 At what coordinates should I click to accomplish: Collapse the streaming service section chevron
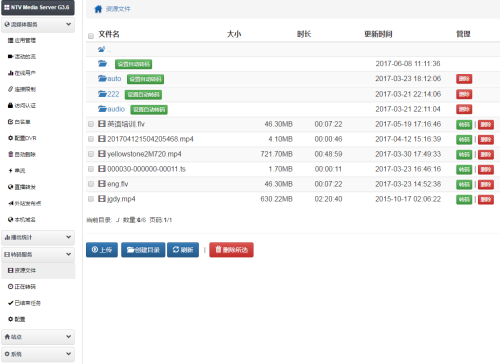coord(68,24)
